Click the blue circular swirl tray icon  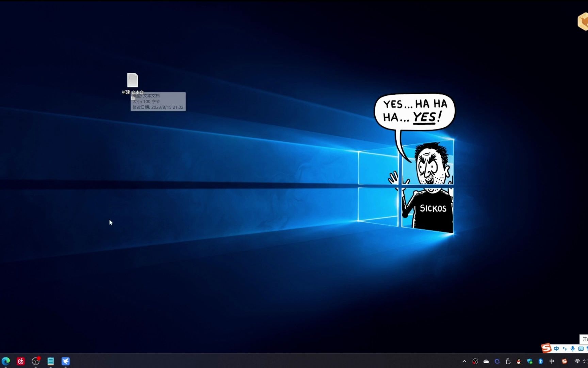[x=497, y=361]
